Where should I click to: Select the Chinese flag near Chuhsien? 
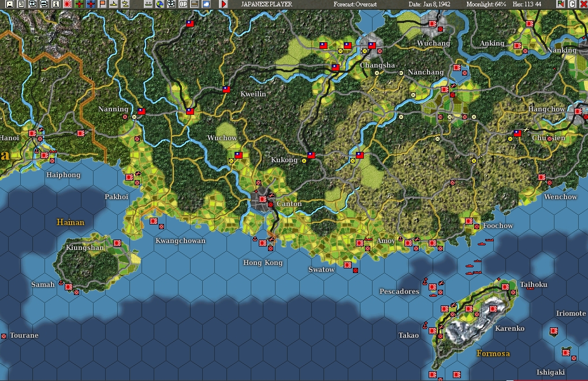tap(517, 133)
